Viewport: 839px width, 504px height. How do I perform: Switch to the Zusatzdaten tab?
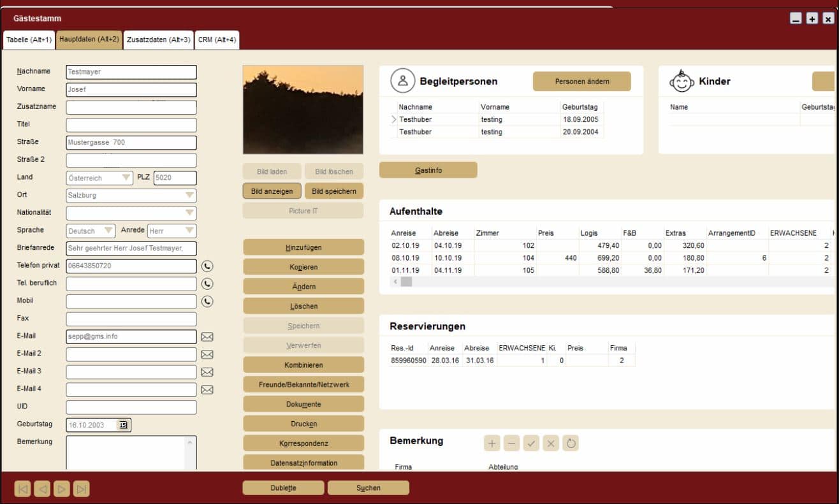(x=158, y=40)
